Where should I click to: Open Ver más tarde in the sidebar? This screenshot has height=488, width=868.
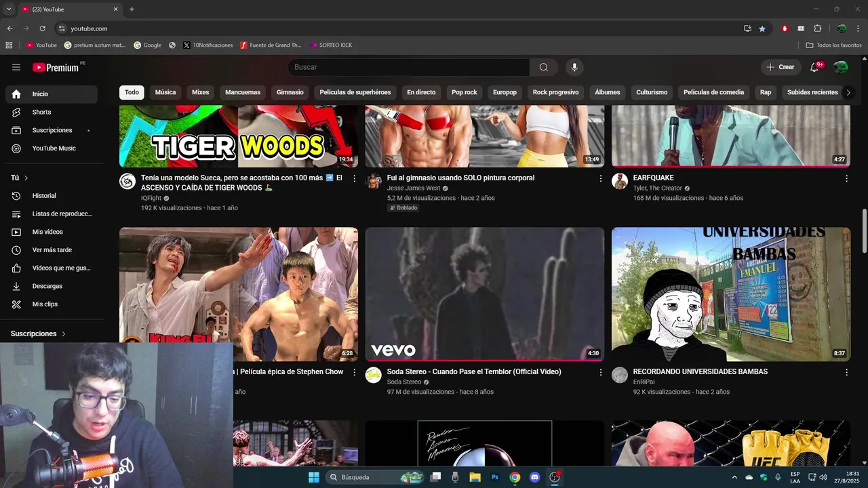[52, 250]
